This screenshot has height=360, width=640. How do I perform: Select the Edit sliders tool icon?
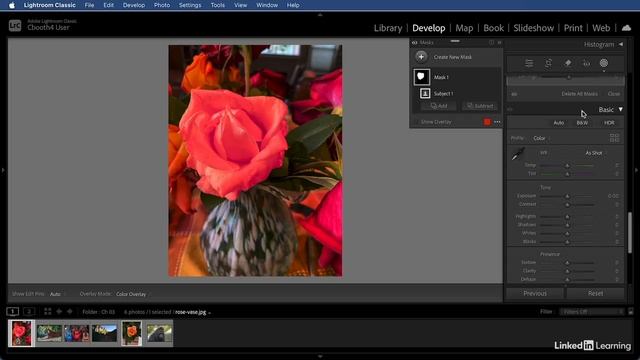(529, 63)
